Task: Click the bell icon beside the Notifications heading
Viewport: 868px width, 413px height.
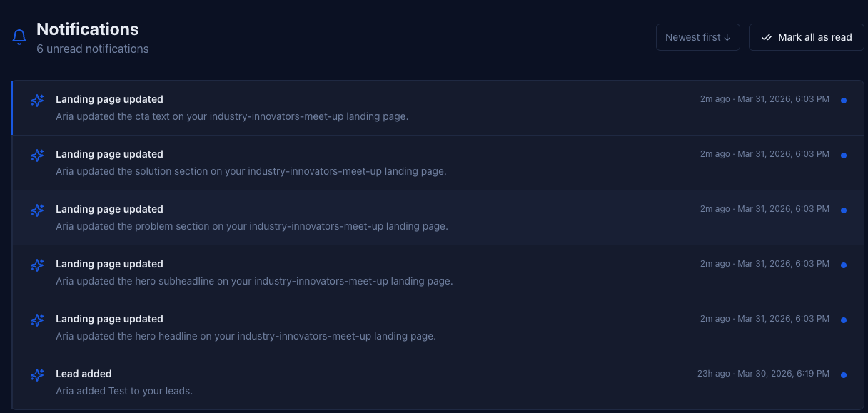Action: tap(19, 36)
